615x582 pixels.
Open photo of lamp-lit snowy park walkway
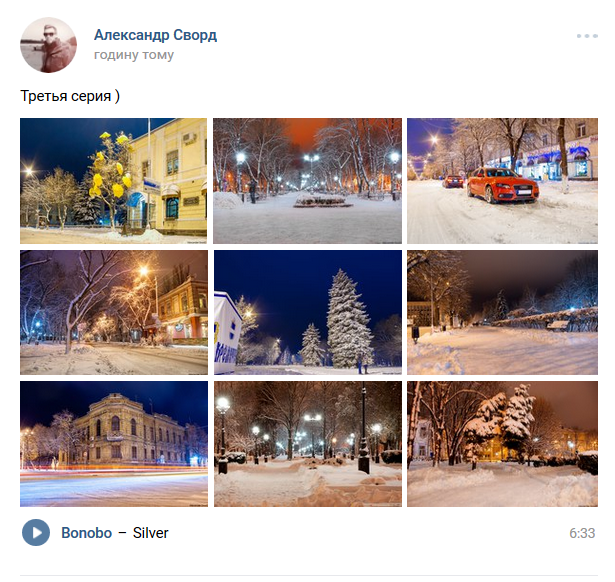click(x=308, y=444)
